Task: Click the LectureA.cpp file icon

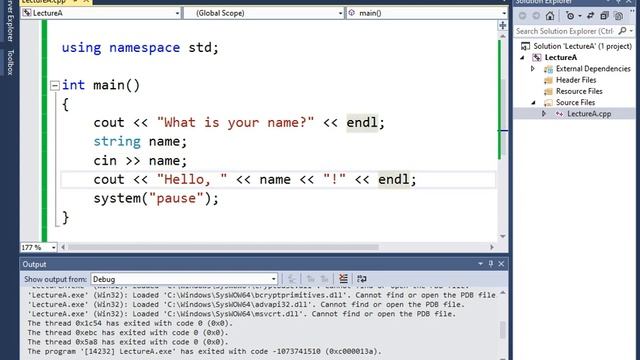Action: (x=559, y=114)
